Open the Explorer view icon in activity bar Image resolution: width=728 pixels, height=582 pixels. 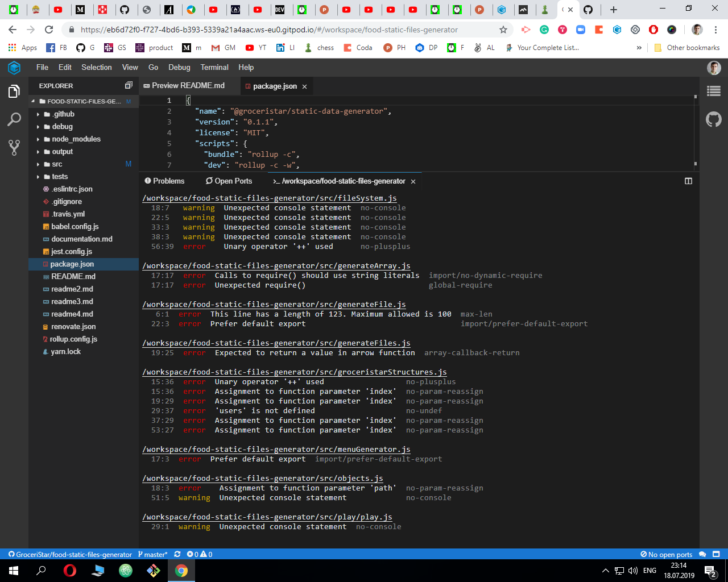click(x=14, y=92)
